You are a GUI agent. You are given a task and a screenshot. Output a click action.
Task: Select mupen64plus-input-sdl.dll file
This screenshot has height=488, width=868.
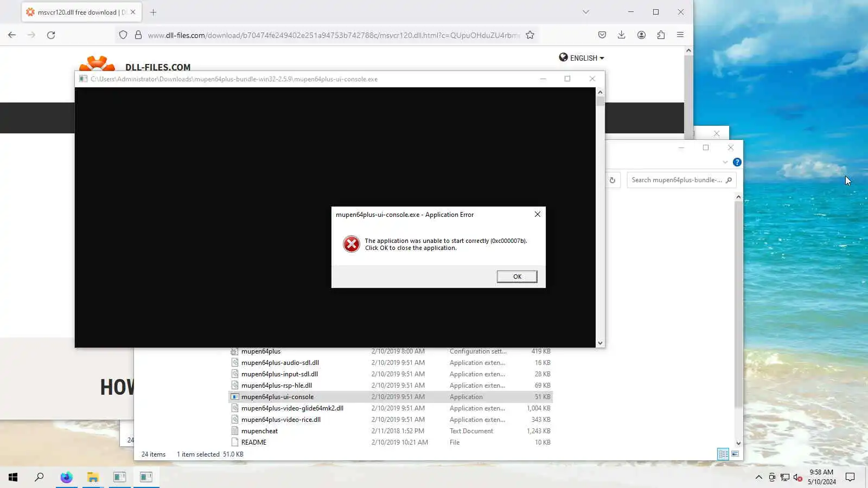click(x=391, y=374)
